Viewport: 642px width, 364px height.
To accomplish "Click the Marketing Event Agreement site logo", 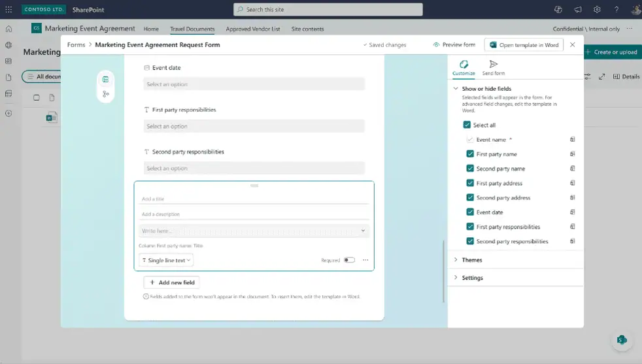I will pos(37,28).
